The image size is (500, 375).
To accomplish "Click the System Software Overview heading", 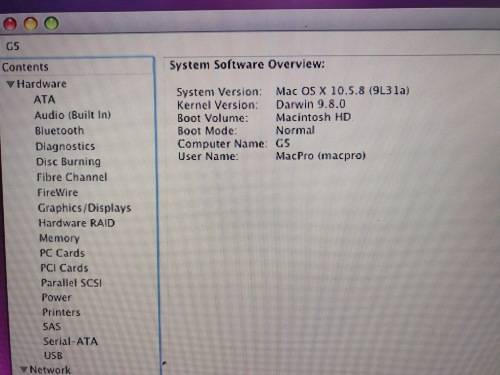I will coord(247,64).
